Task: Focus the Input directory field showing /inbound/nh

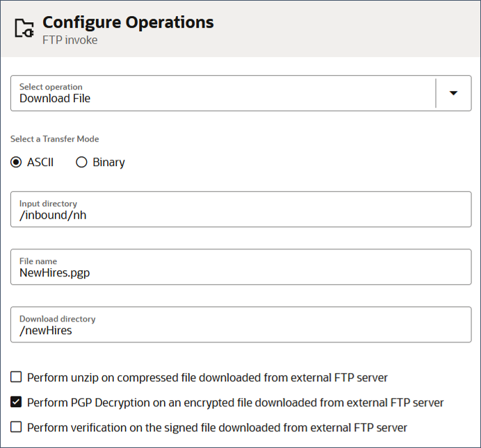Action: point(241,209)
